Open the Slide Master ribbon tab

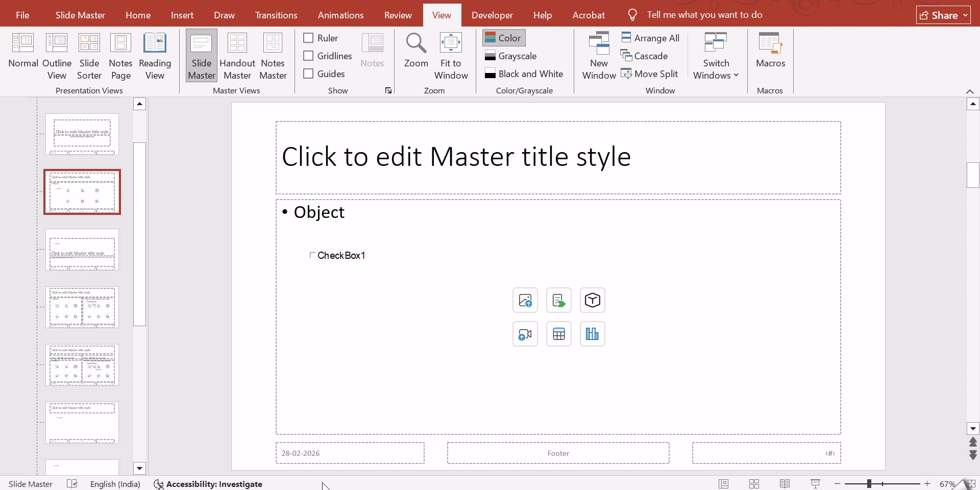(x=80, y=15)
